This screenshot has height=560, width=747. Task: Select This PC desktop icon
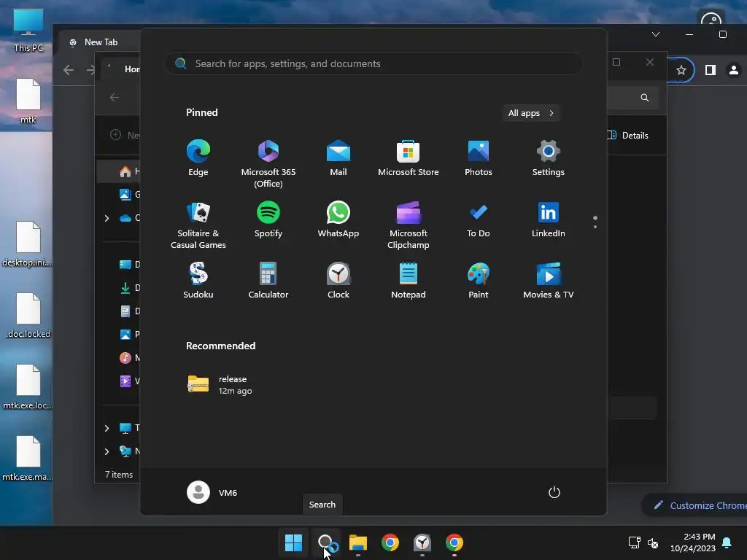point(28,31)
